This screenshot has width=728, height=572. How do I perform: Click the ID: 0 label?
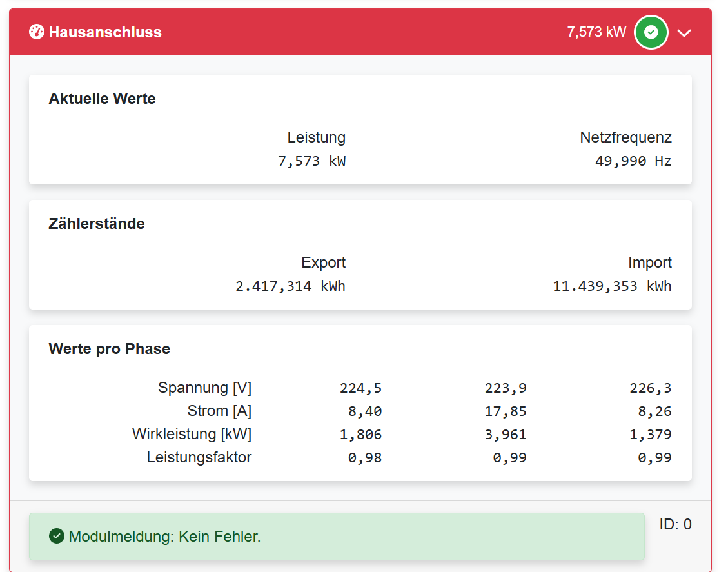click(x=675, y=524)
